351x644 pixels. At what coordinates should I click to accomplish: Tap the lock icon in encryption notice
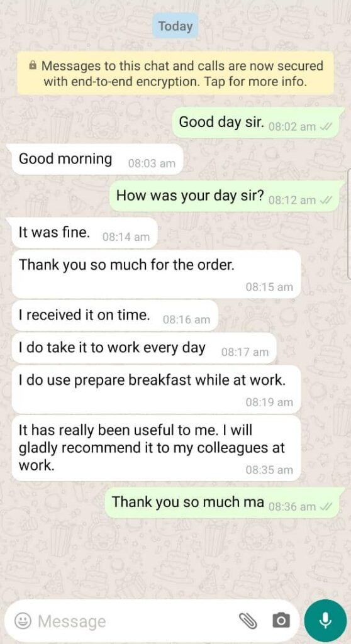33,65
